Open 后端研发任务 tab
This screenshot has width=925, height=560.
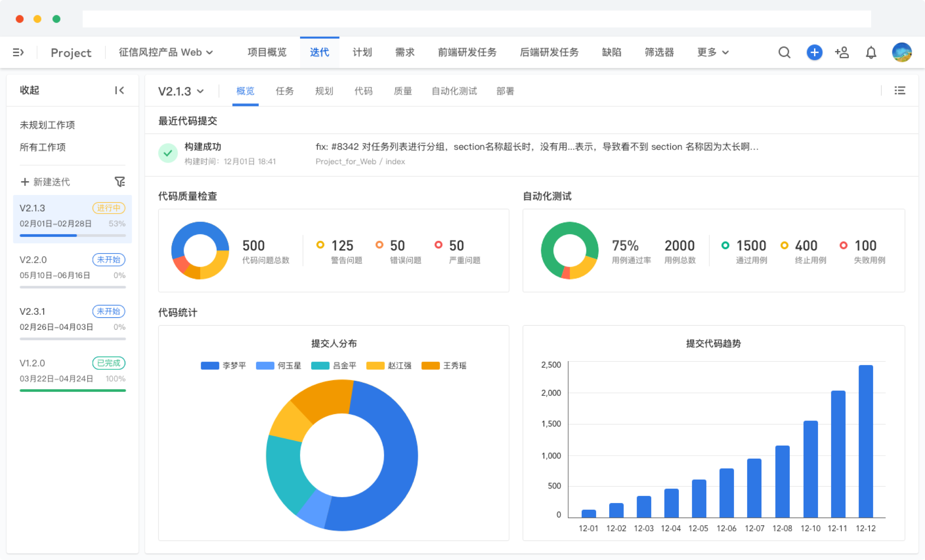(x=549, y=52)
